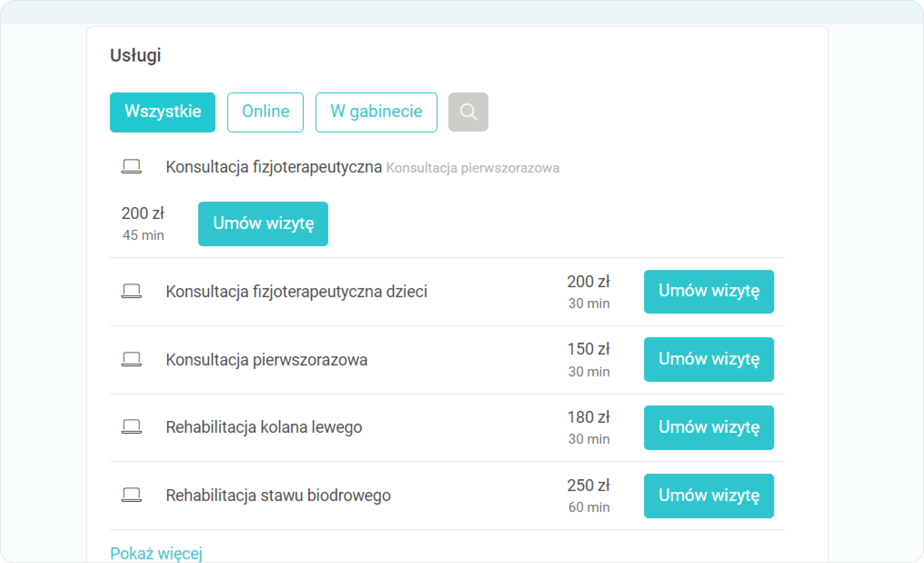The width and height of the screenshot is (924, 563).
Task: Click the 60 min duration
Action: click(589, 507)
